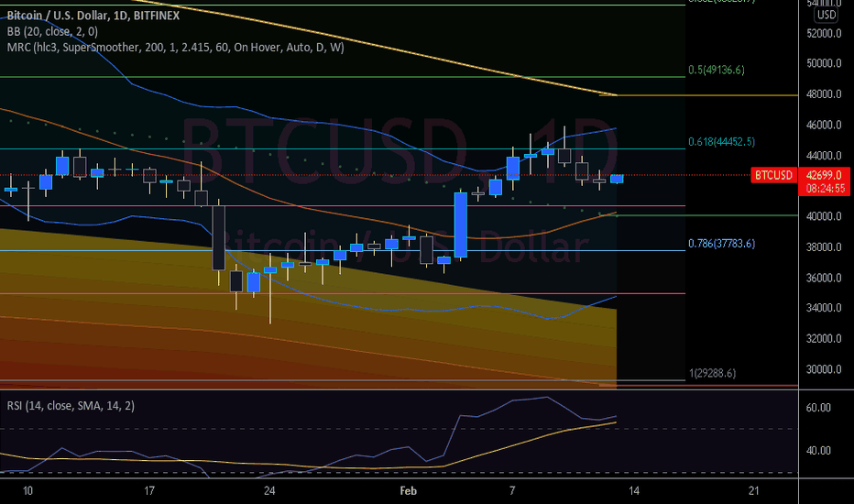The width and height of the screenshot is (854, 504).
Task: Select the BB (20, close, 2, 0) indicator legend
Action: click(x=52, y=31)
